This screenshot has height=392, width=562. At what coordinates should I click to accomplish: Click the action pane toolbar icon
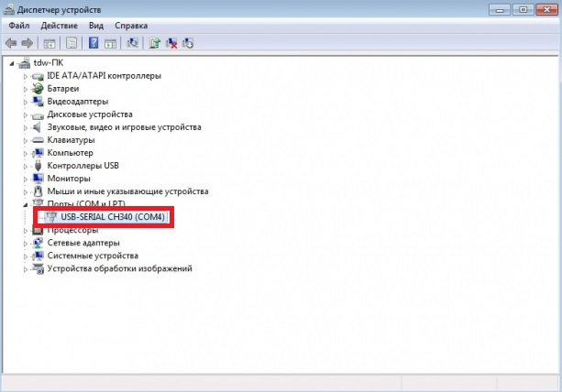tap(110, 44)
